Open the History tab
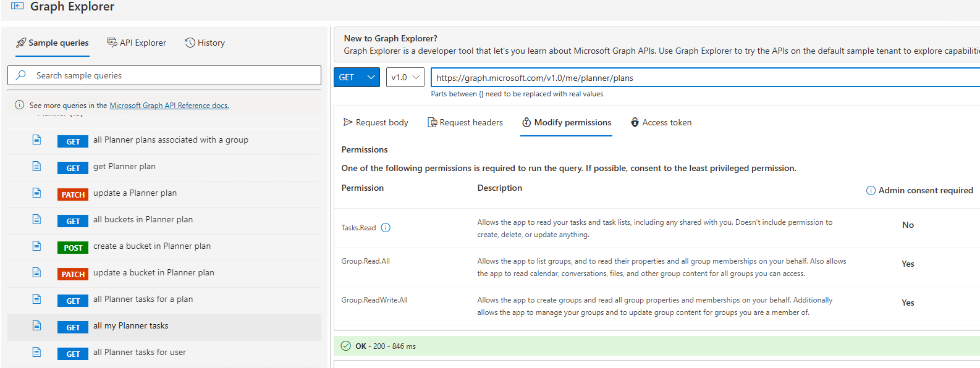Viewport: 980px width, 368px height. click(205, 43)
